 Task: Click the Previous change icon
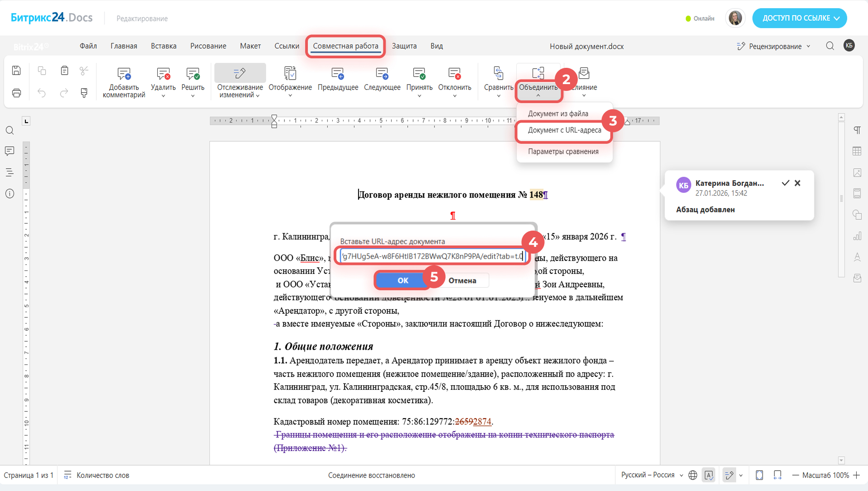[x=337, y=74]
